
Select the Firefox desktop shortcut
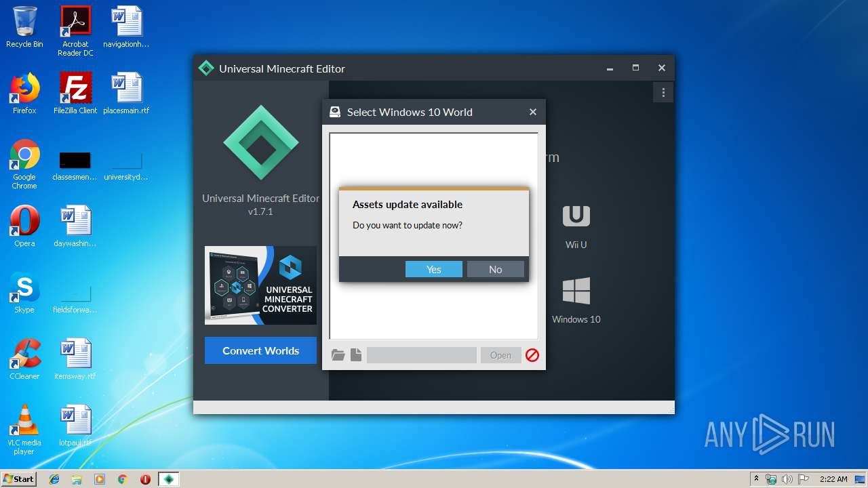point(24,94)
